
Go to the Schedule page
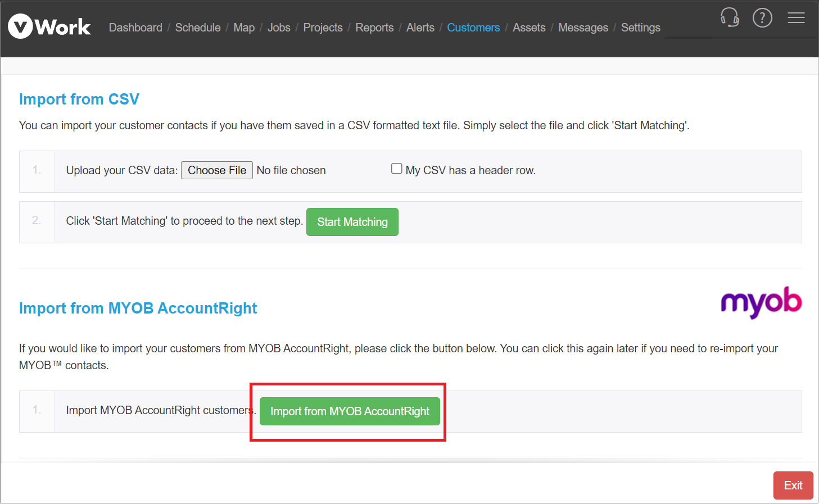click(x=198, y=28)
